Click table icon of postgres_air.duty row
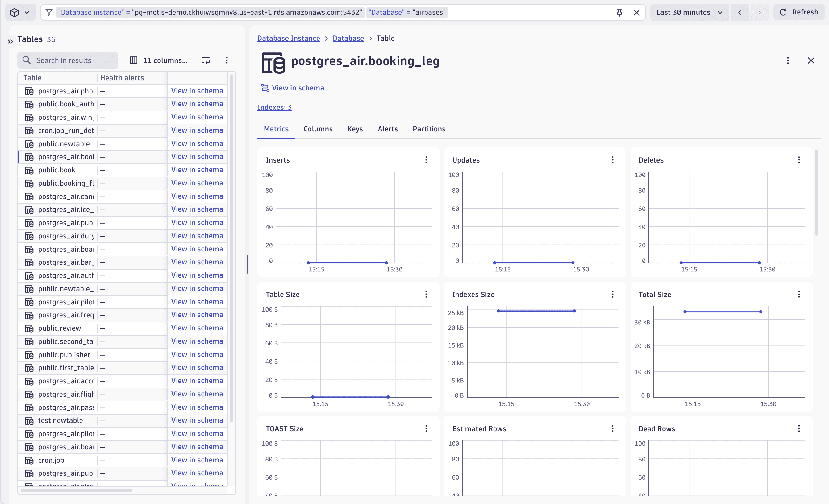 click(x=29, y=236)
